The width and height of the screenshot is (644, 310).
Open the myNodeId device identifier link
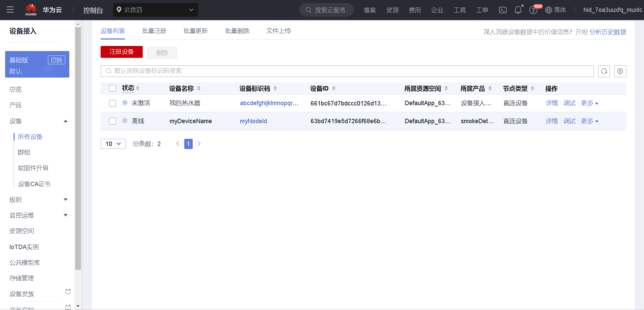click(254, 121)
